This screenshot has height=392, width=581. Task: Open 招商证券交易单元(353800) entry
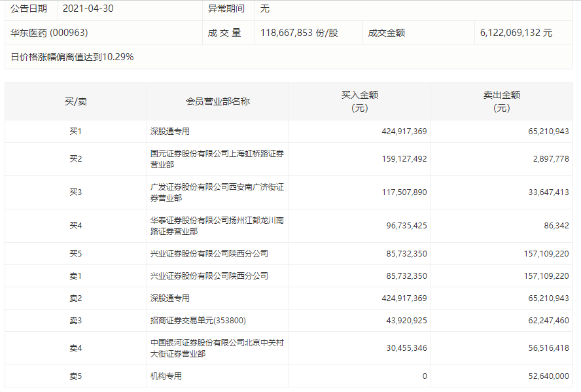[199, 321]
